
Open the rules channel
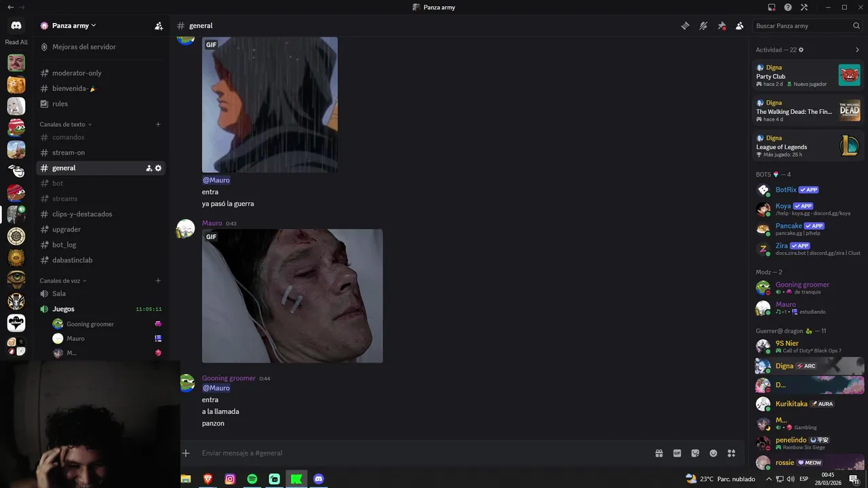pyautogui.click(x=102, y=104)
